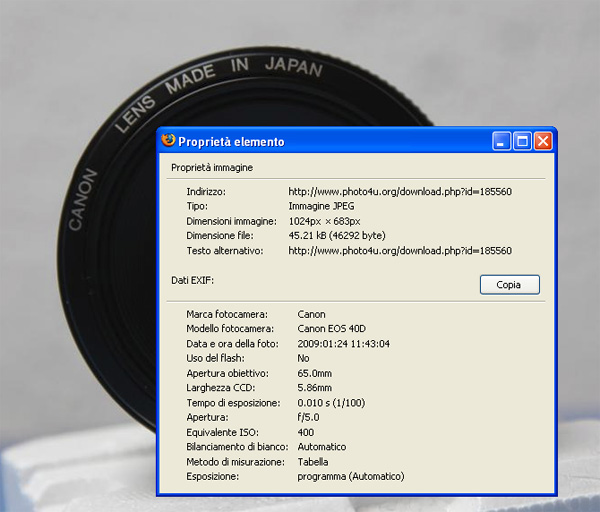
Task: Click the '2009:01:24 11:43:04' date value
Action: pos(344,344)
